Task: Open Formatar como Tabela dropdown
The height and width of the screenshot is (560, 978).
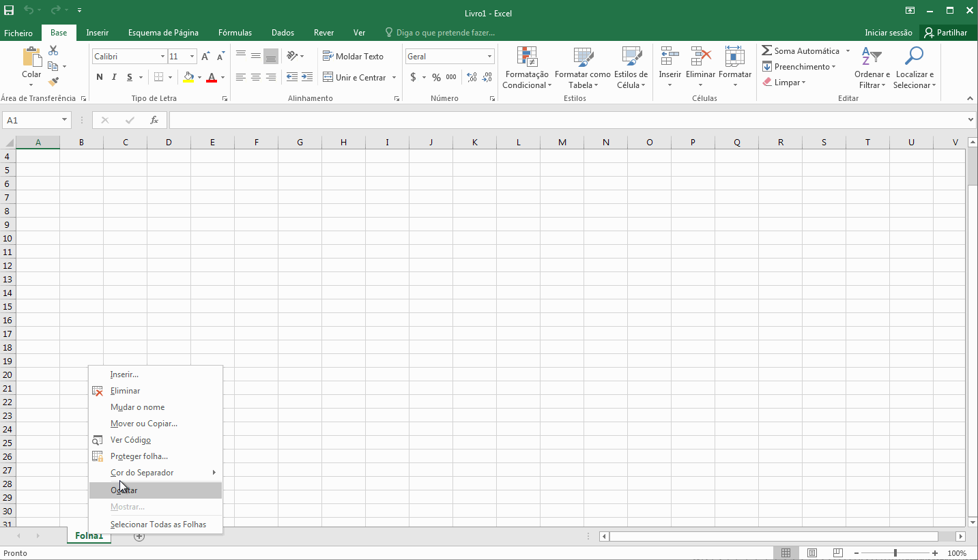Action: coord(583,68)
